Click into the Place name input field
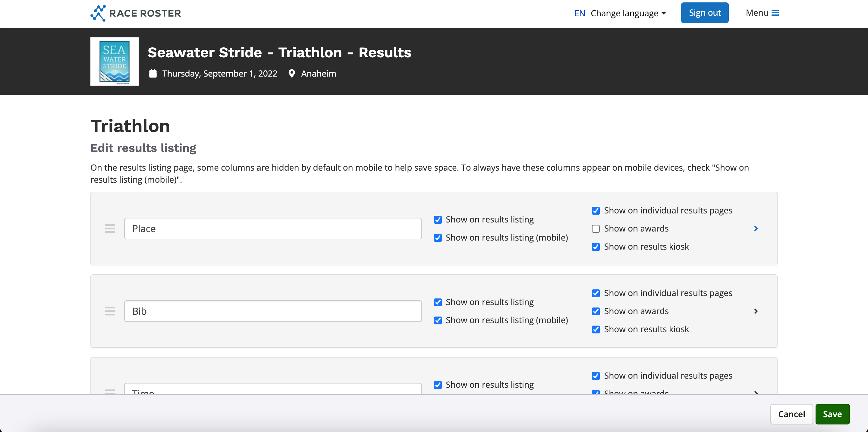868x432 pixels. (272, 229)
